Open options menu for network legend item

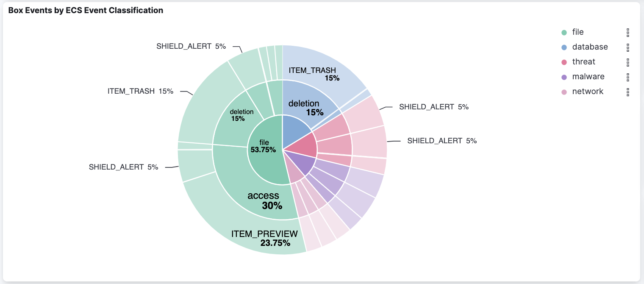[x=628, y=92]
